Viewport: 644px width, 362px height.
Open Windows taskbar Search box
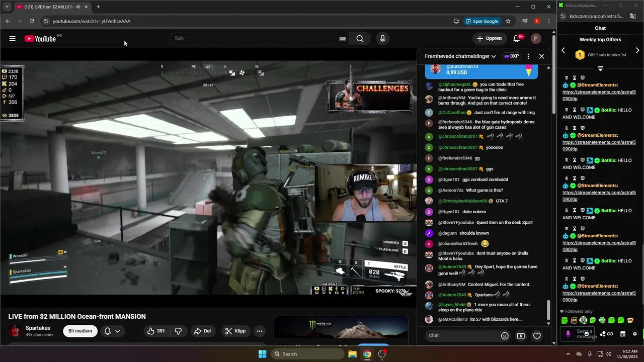(307, 354)
